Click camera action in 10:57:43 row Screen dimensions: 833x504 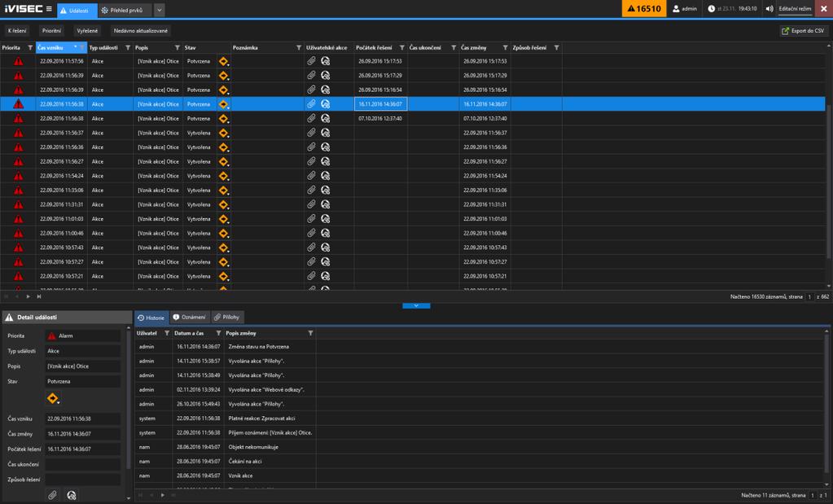tap(325, 248)
